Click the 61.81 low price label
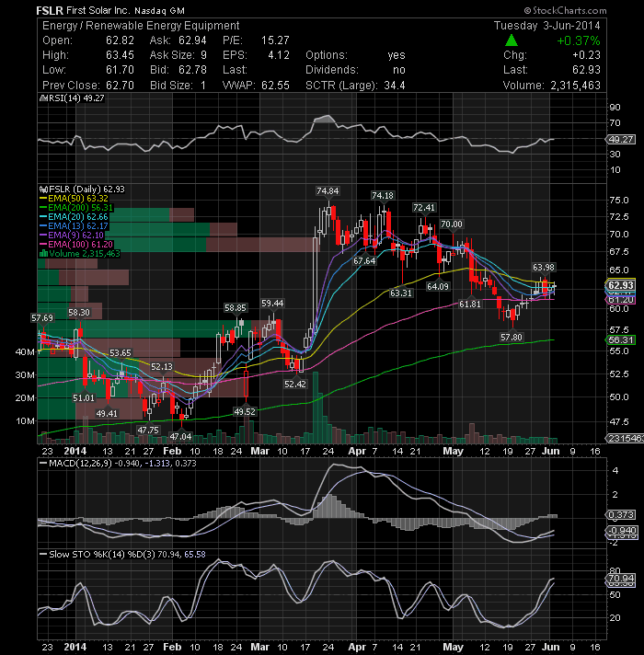 coord(470,305)
